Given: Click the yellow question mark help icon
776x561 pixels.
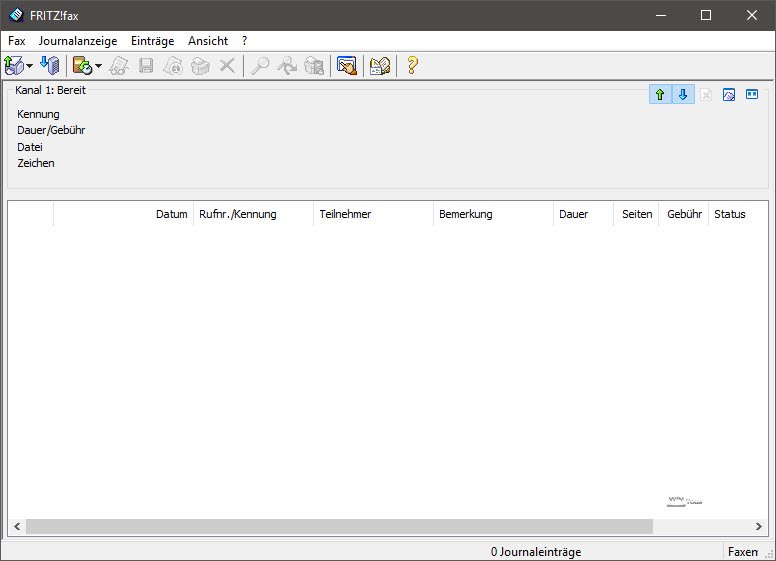Looking at the screenshot, I should pos(411,66).
